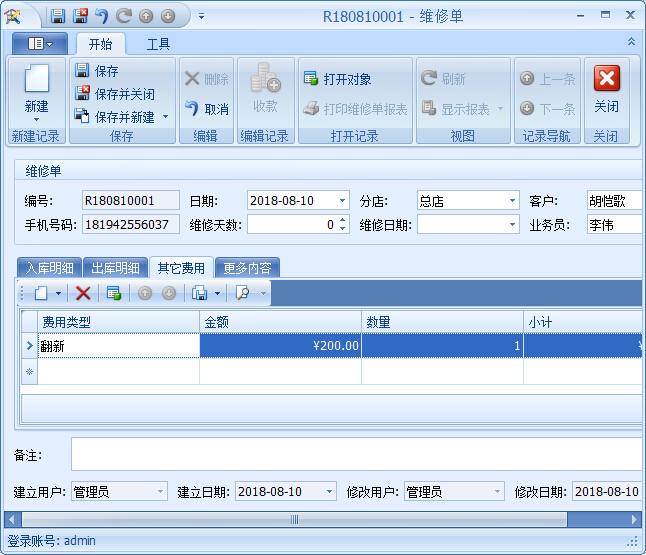The width and height of the screenshot is (646, 555).
Task: Switch to the 工具 ribbon tab
Action: coord(158,44)
